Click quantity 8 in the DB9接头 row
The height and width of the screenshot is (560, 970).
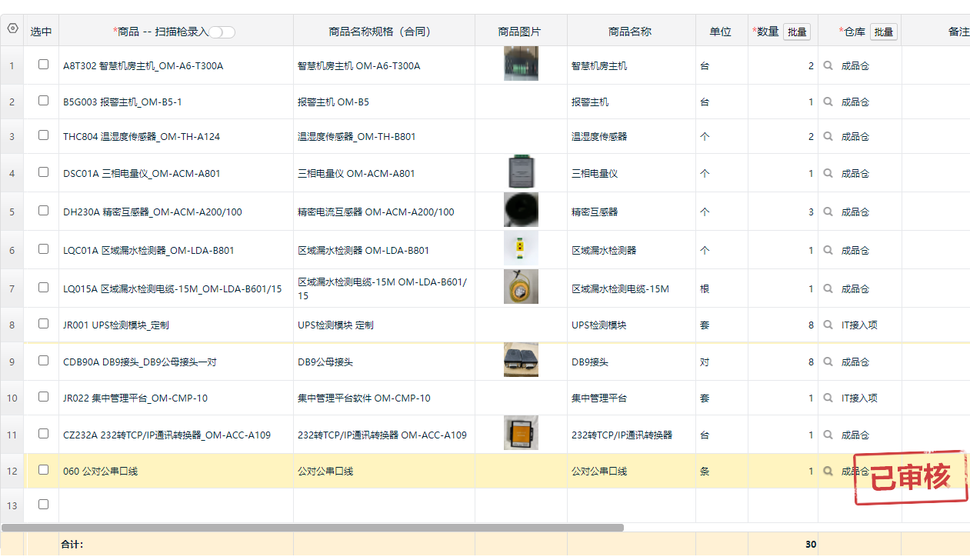[x=811, y=362]
